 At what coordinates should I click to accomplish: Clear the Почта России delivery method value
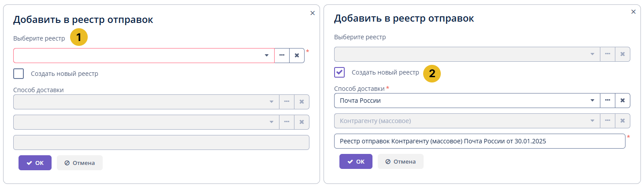[x=622, y=100]
